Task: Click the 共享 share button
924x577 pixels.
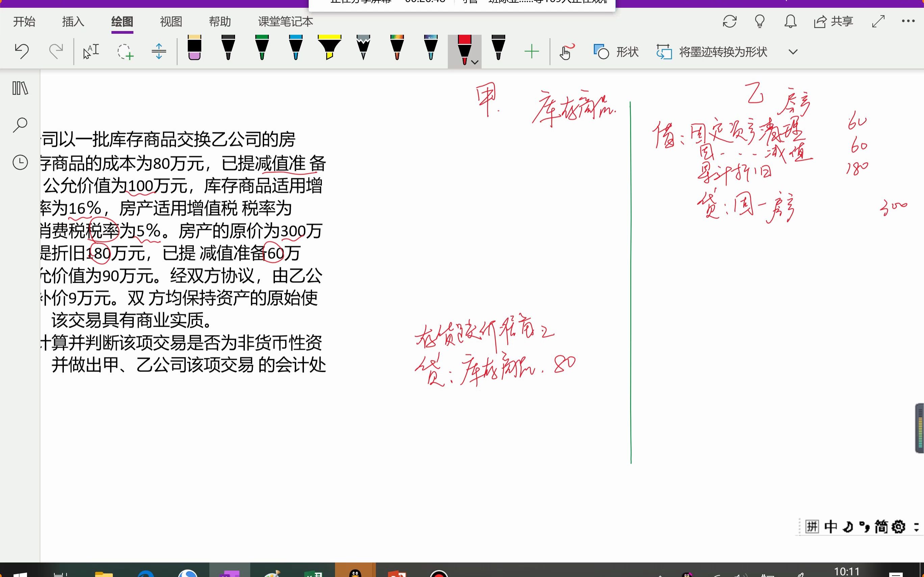Action: (834, 22)
